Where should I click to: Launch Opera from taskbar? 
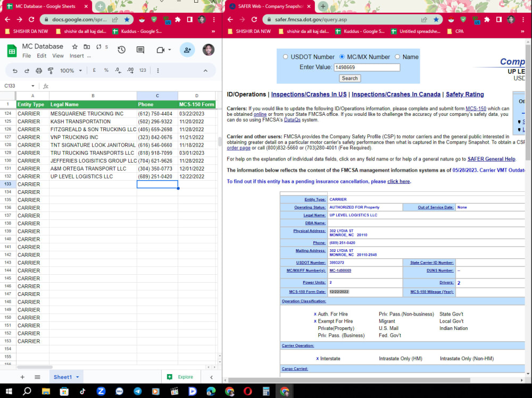tap(248, 391)
